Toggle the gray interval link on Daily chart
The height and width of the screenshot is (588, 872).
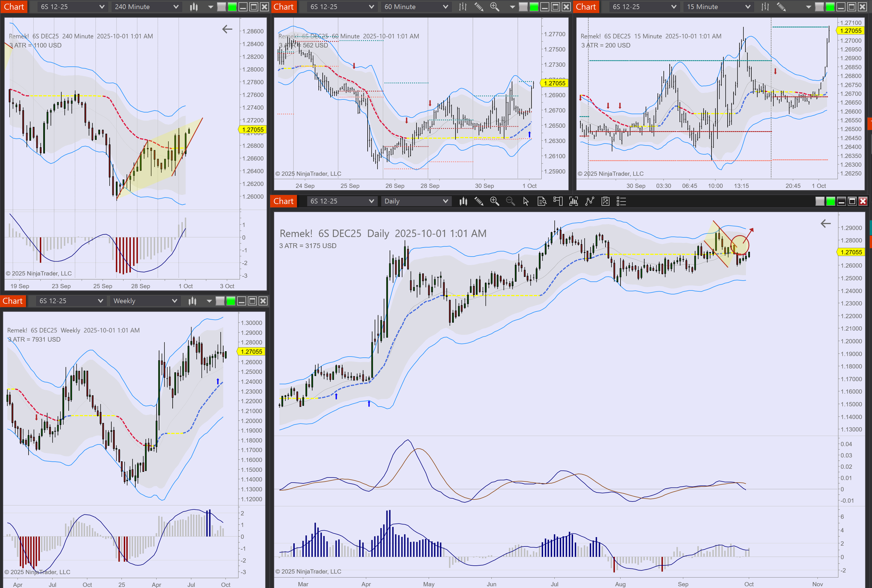tap(820, 201)
